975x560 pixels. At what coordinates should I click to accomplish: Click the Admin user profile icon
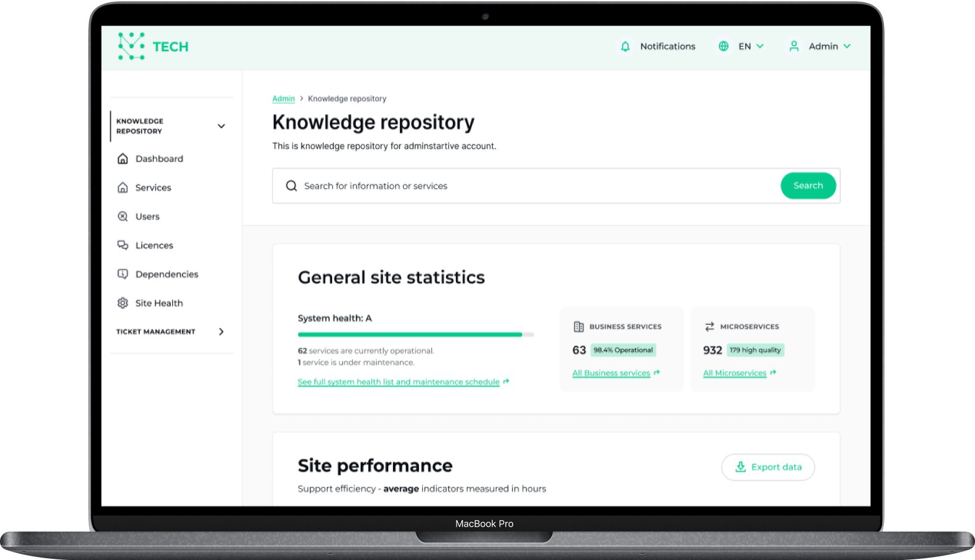coord(793,46)
